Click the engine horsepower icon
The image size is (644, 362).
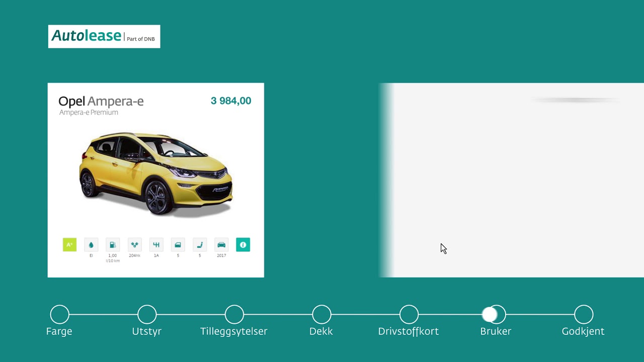134,245
